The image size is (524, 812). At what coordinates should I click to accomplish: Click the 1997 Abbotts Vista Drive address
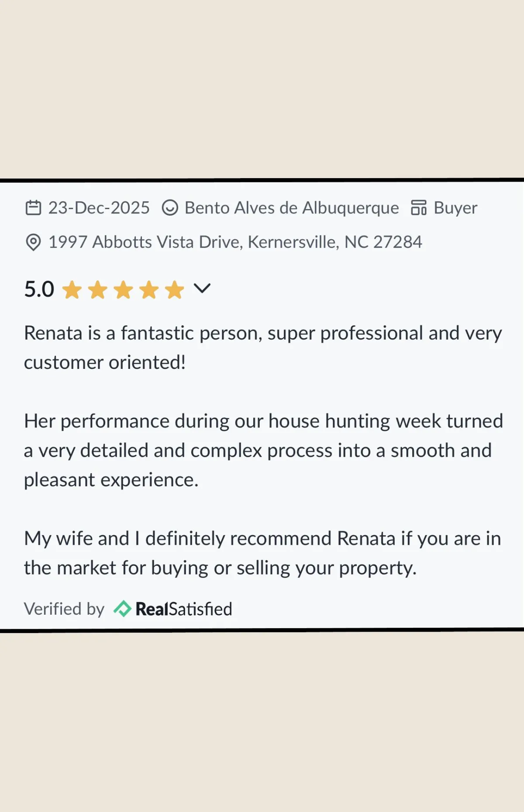click(235, 242)
